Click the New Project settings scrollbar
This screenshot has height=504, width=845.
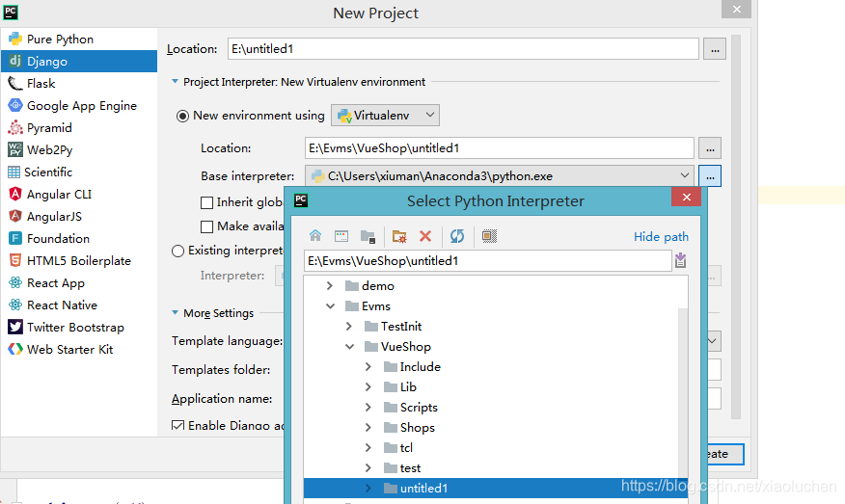point(736,226)
